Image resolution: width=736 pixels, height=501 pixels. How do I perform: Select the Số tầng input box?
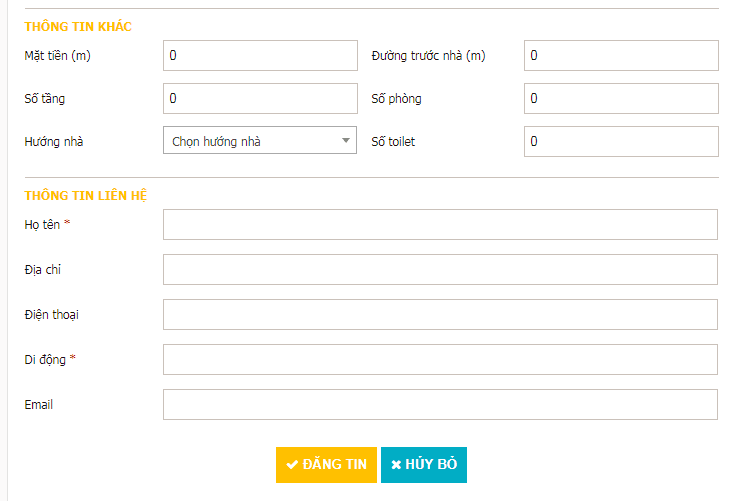pyautogui.click(x=259, y=99)
